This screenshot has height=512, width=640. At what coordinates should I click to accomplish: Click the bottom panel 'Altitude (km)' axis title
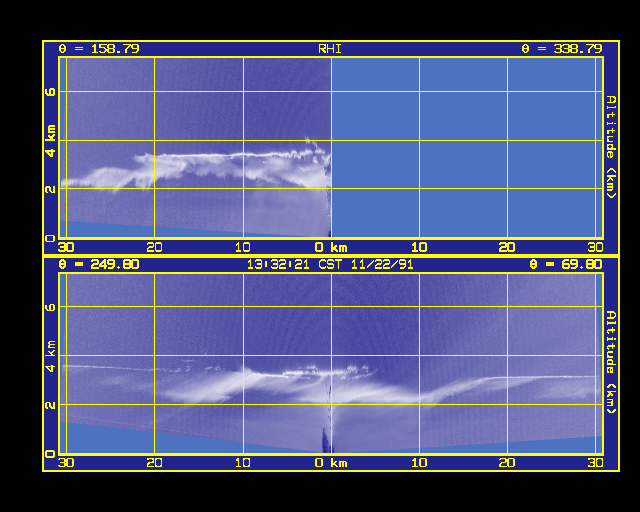[x=610, y=362]
